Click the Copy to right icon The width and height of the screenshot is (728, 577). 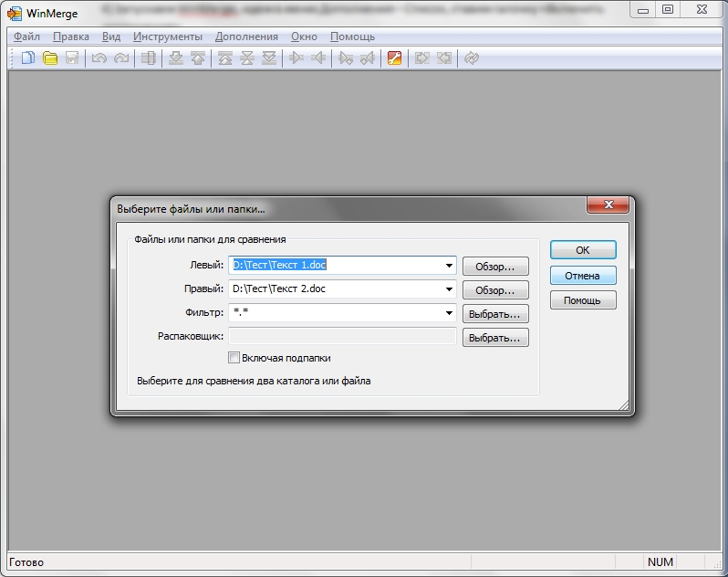click(296, 58)
